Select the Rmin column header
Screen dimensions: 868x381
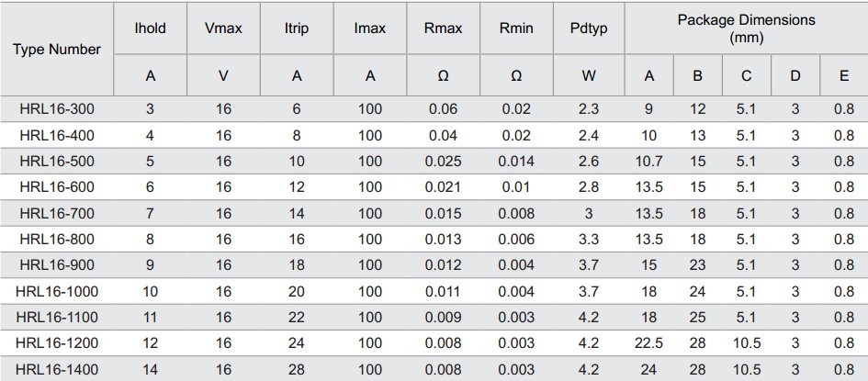(516, 28)
